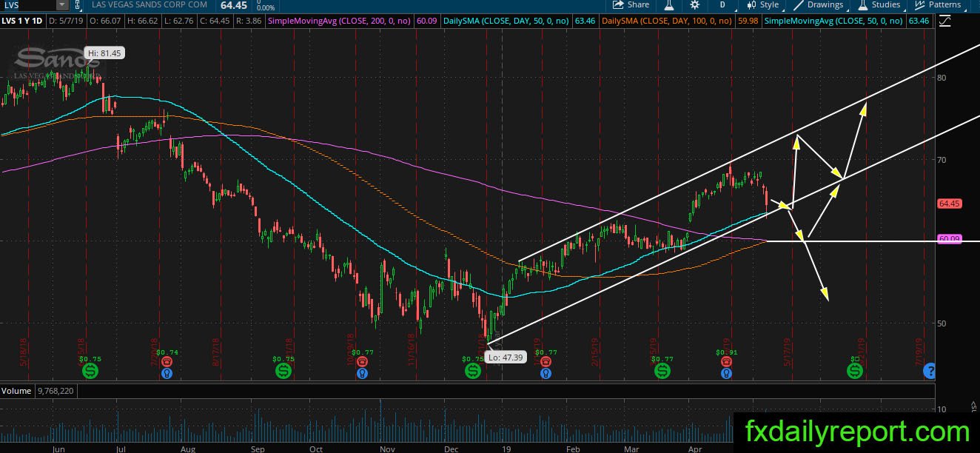Click the red $0.74 earnings phone icon
The height and width of the screenshot is (453, 980).
[167, 361]
